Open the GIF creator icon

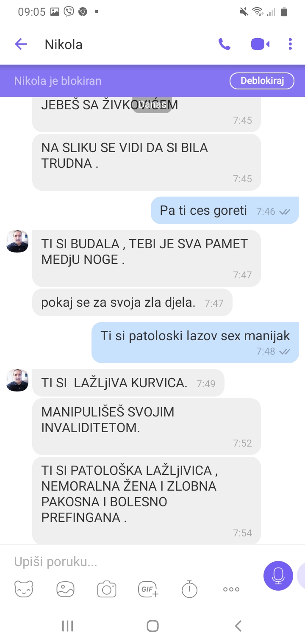[148, 589]
